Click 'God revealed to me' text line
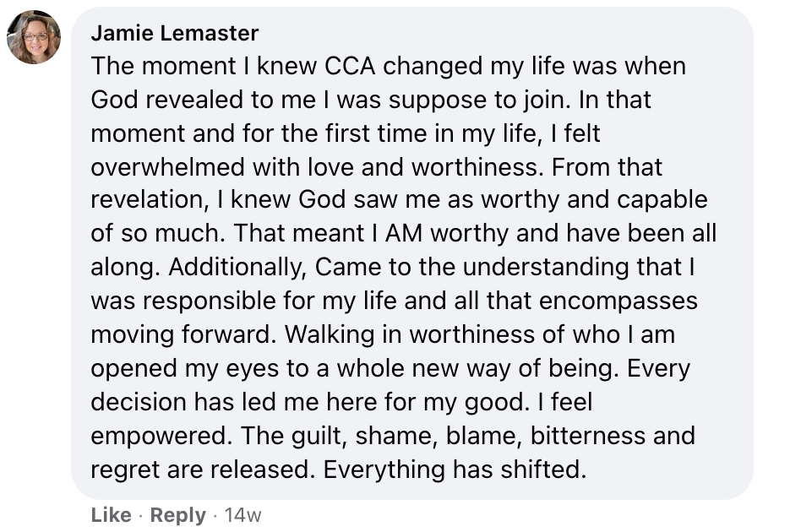The width and height of the screenshot is (801, 532). coord(204,100)
